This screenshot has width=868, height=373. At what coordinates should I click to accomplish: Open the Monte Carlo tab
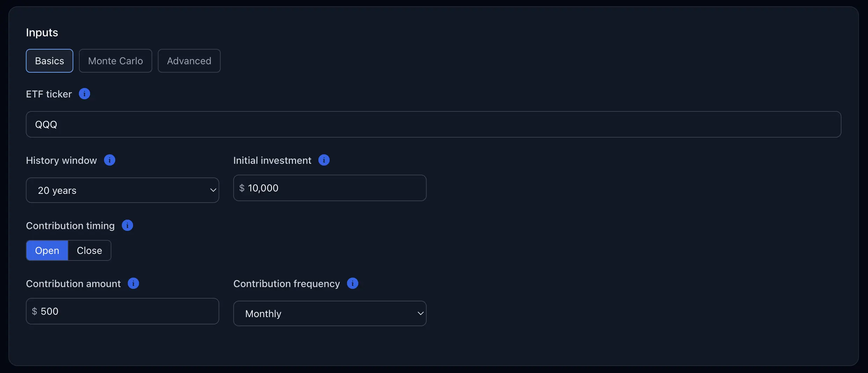[x=116, y=61]
